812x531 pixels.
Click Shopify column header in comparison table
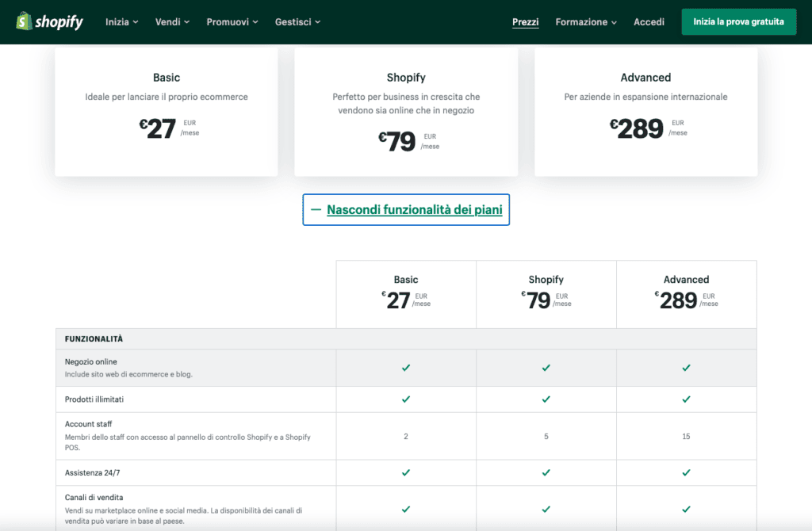click(x=546, y=280)
